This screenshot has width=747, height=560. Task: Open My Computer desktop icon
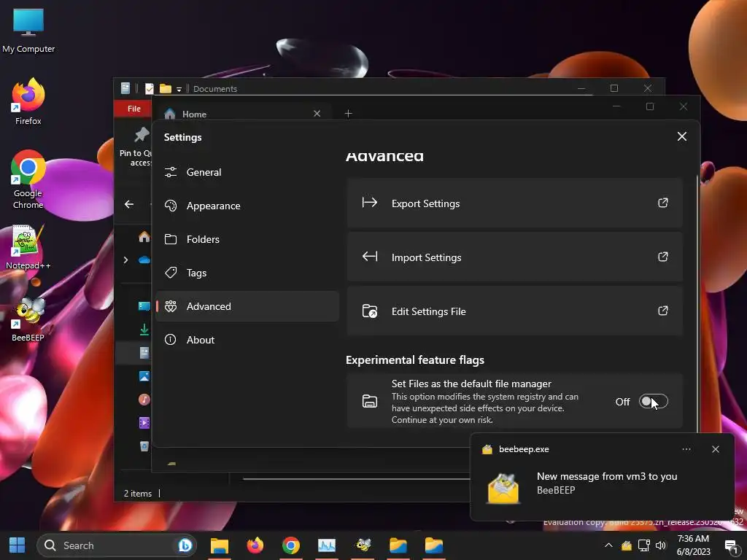click(x=28, y=31)
